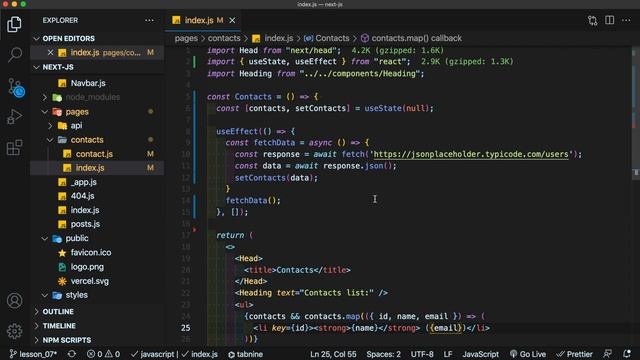Image resolution: width=640 pixels, height=360 pixels.
Task: Open the Extensions view
Action: click(14, 147)
